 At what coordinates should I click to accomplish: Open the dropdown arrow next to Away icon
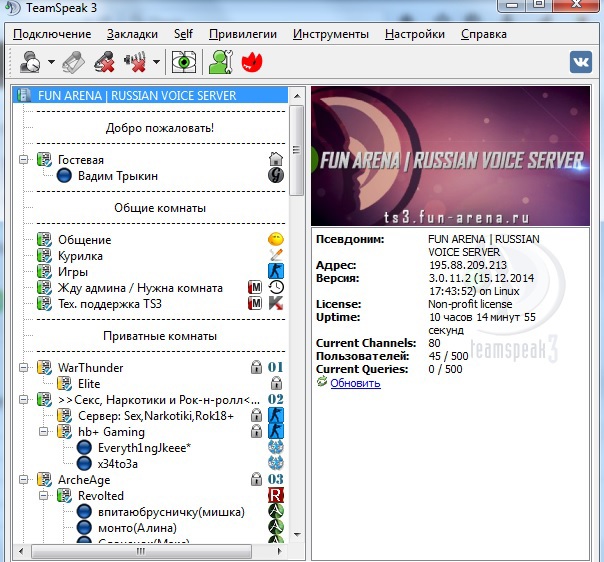(x=49, y=63)
